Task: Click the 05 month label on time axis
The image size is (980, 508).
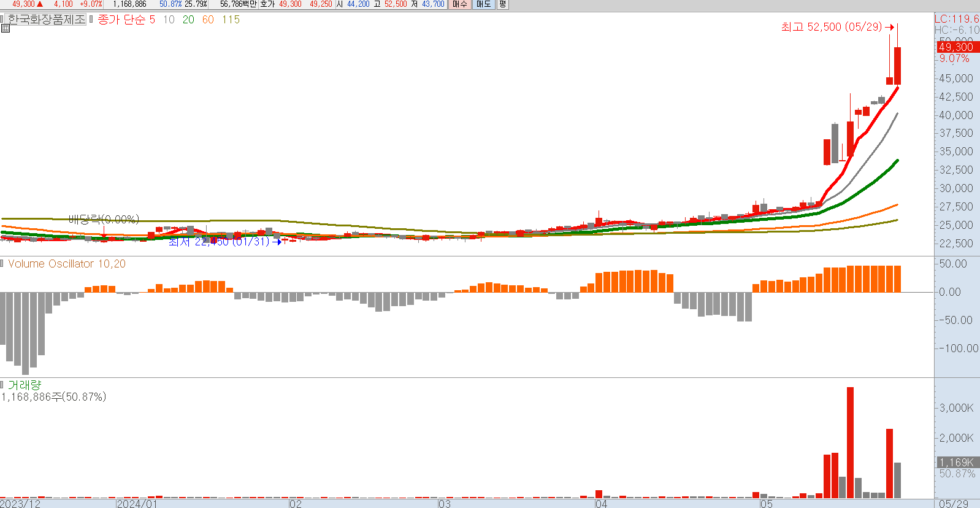Action: [x=767, y=504]
